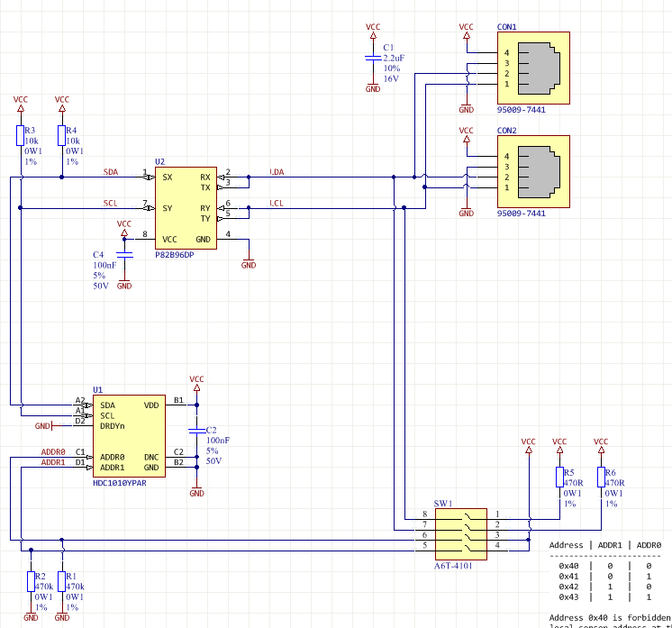Click the CON2 designator label

[506, 131]
